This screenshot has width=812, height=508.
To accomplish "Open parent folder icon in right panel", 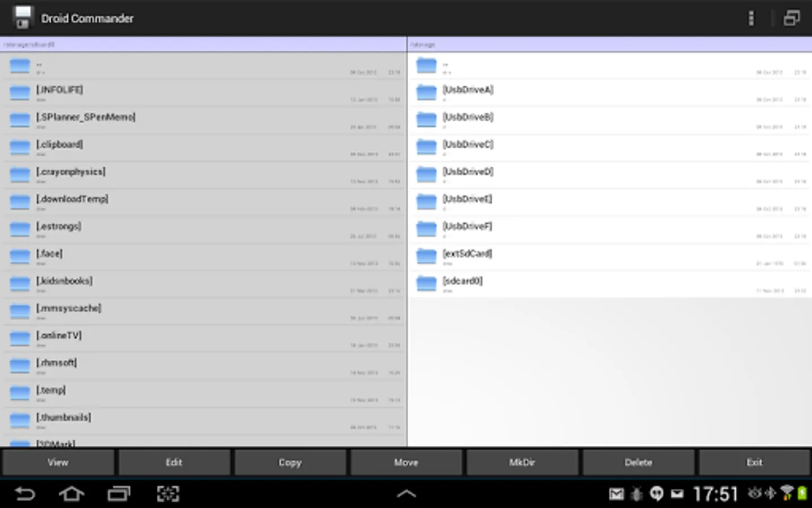I will point(426,65).
